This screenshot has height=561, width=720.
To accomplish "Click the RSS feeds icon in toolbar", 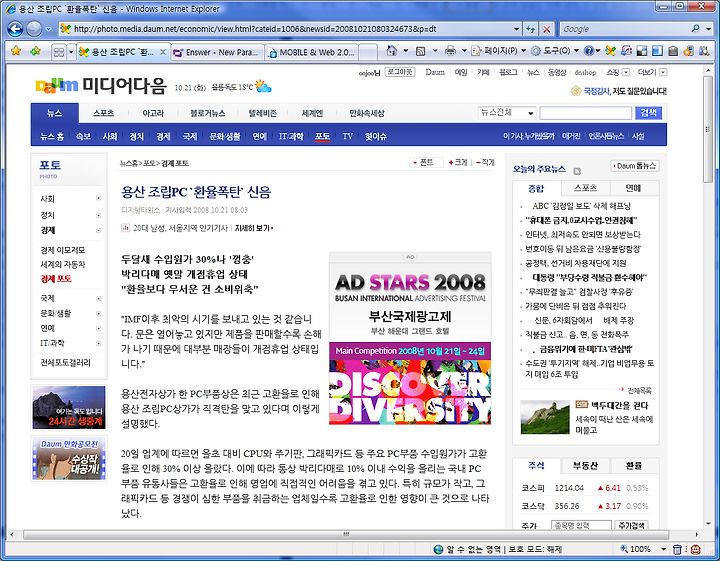I will [x=420, y=51].
